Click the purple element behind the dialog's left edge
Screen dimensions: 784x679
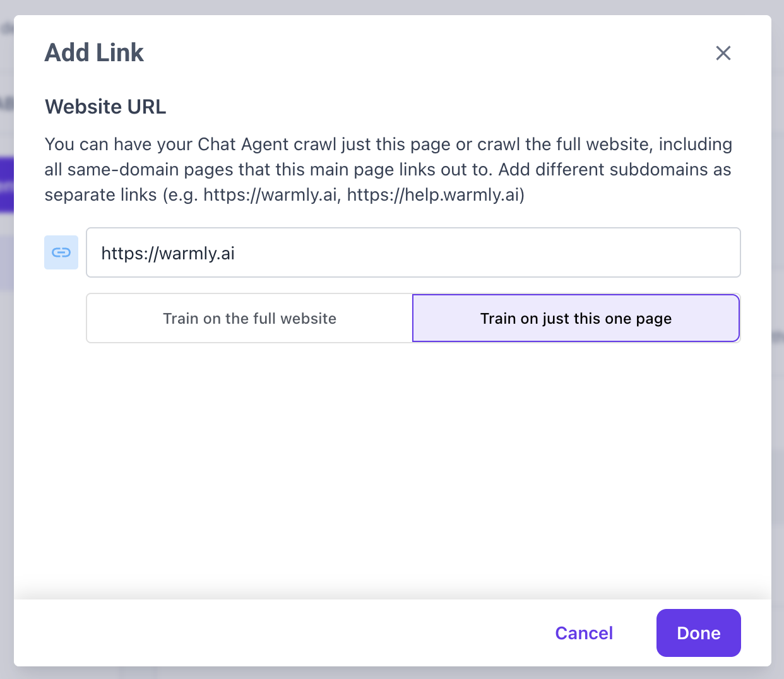[x=6, y=185]
